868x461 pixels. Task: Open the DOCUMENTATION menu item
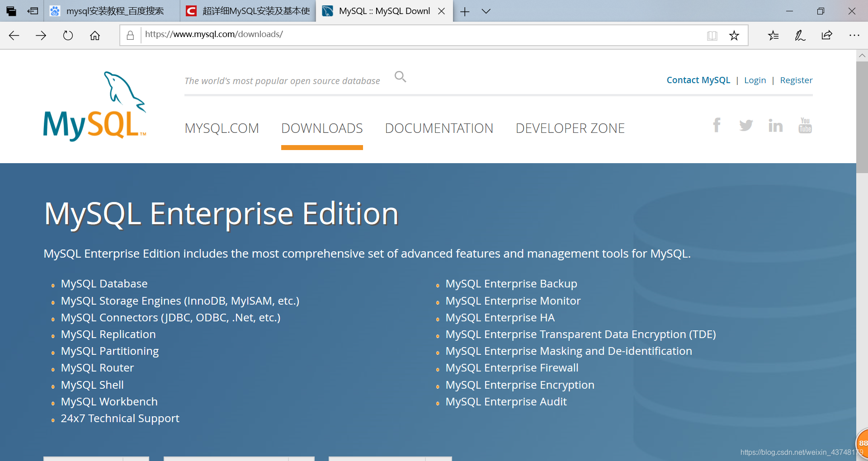tap(439, 128)
